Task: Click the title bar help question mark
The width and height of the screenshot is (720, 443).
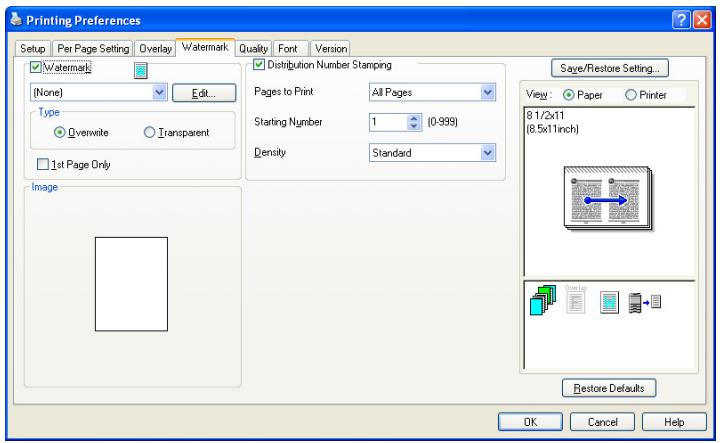Action: click(x=681, y=20)
